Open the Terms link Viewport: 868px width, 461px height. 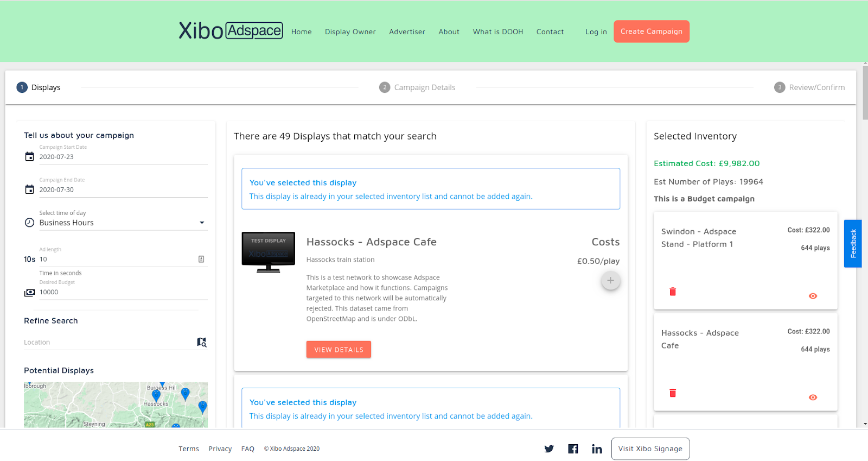189,449
